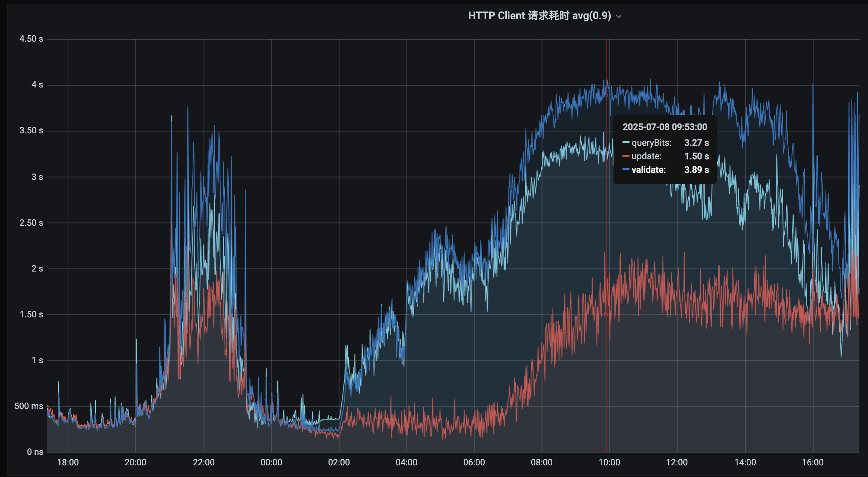Click the 16:00 x-axis time label
Image resolution: width=868 pixels, height=477 pixels.
point(812,462)
